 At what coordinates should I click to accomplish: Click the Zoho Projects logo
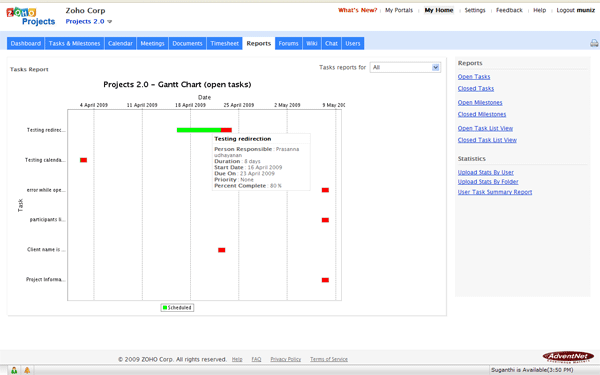pyautogui.click(x=31, y=16)
